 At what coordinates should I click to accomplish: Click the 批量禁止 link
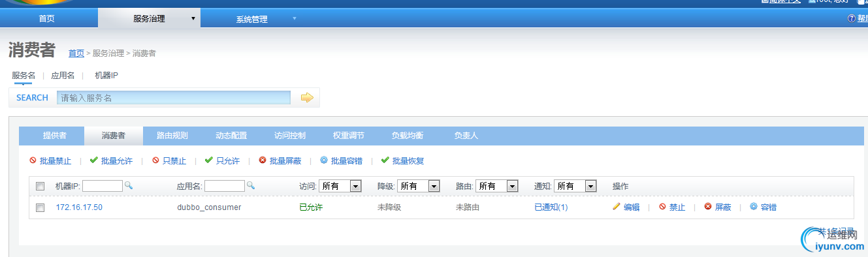point(56,160)
